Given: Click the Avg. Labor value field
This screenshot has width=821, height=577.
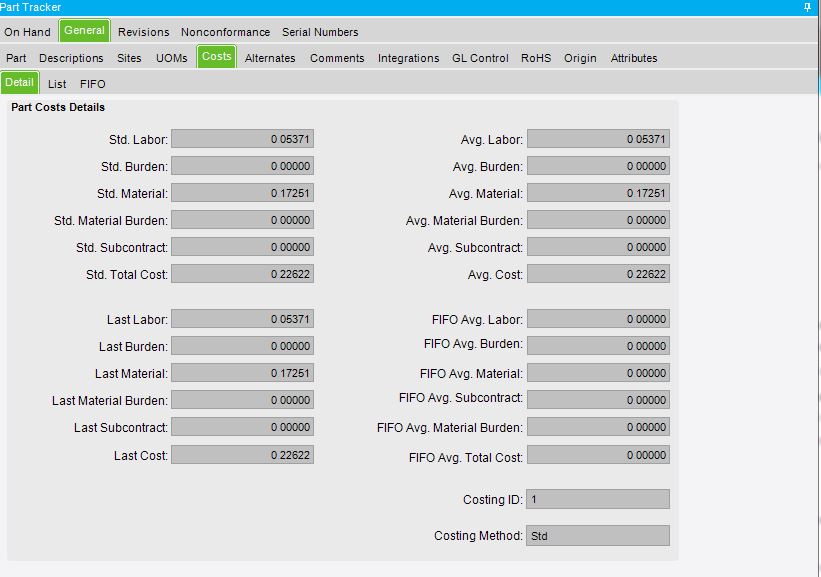Looking at the screenshot, I should tap(598, 139).
